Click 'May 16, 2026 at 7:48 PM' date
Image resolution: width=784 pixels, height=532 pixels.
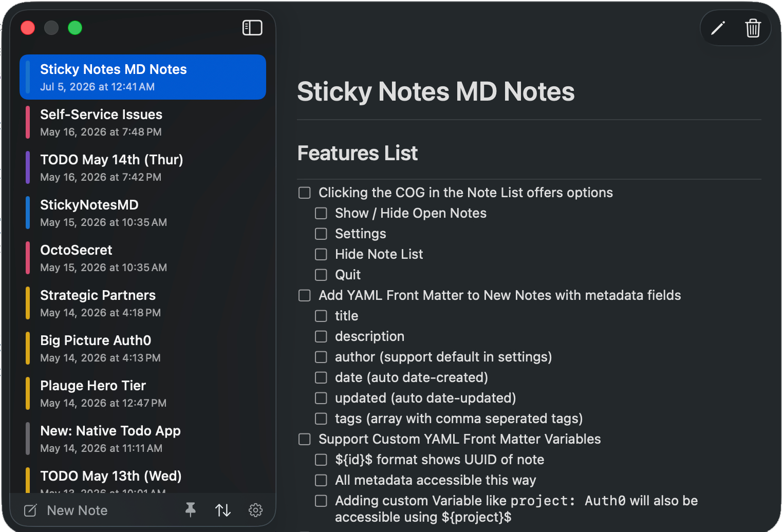[101, 132]
